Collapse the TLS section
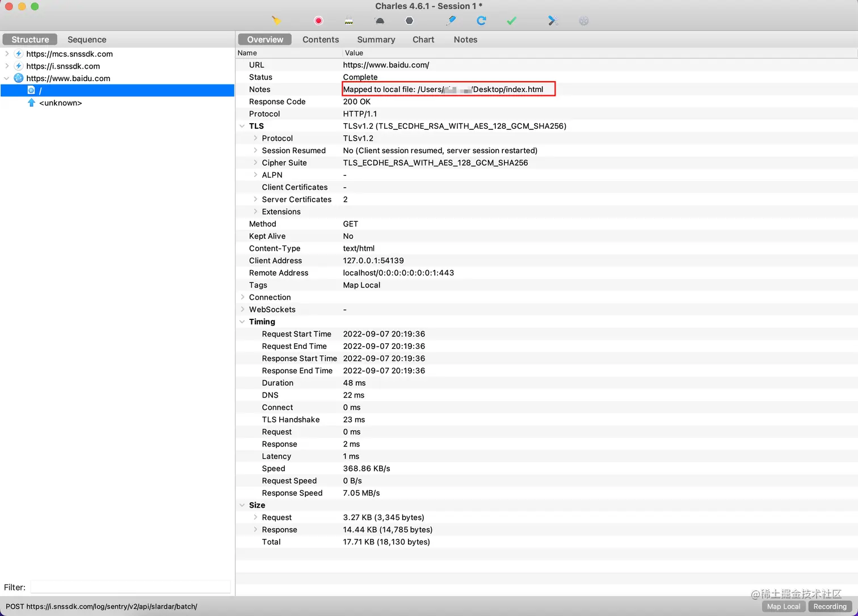Viewport: 858px width, 616px height. (x=242, y=126)
